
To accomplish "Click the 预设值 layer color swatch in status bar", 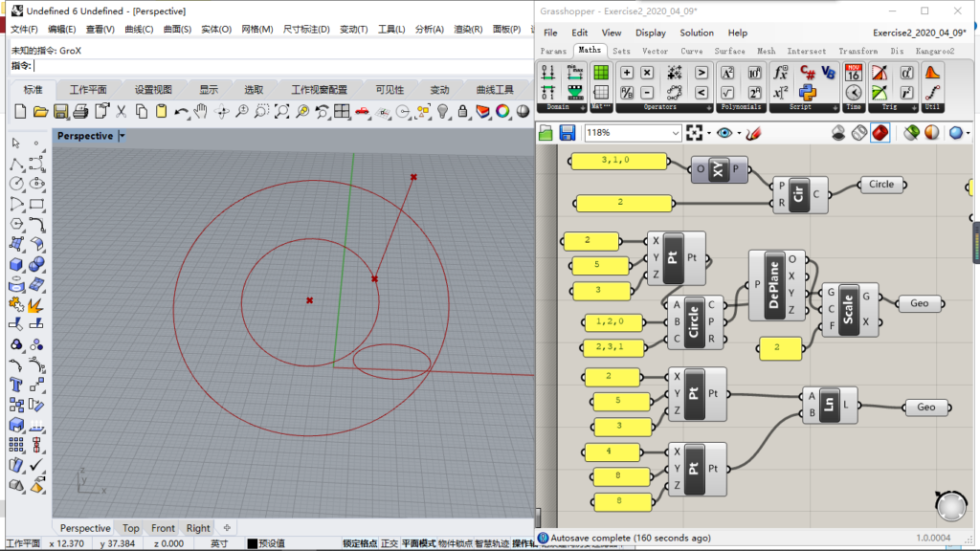I will pos(253,543).
